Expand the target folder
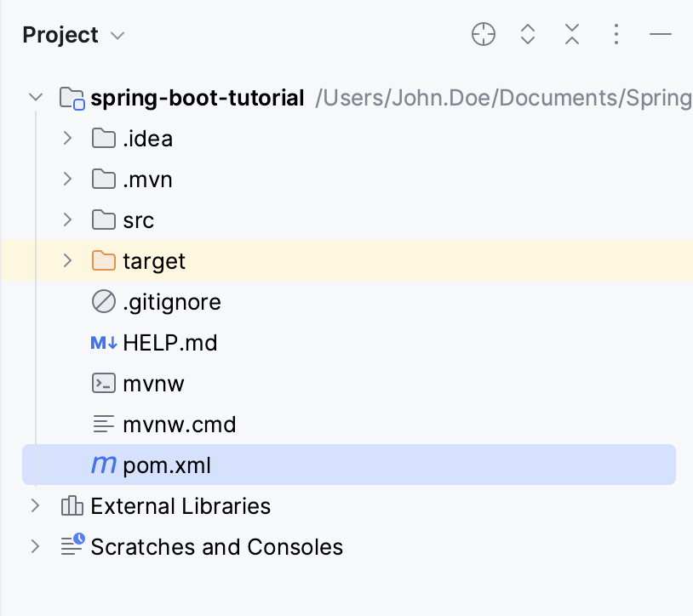Viewport: 693px width, 616px height. (x=66, y=260)
